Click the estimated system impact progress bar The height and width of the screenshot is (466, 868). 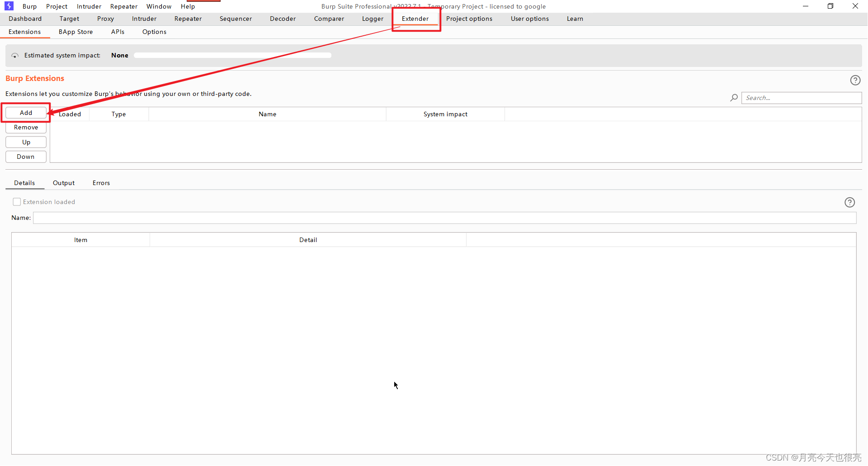click(x=232, y=55)
